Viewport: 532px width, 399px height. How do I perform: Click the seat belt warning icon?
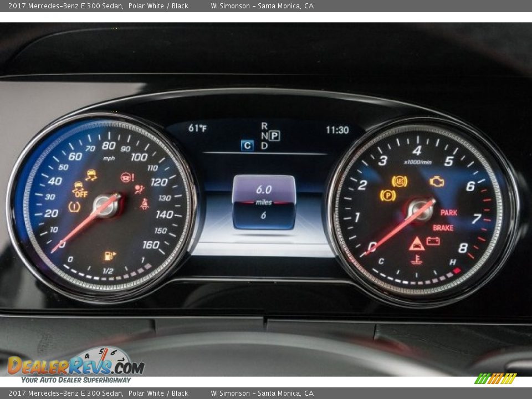click(144, 204)
